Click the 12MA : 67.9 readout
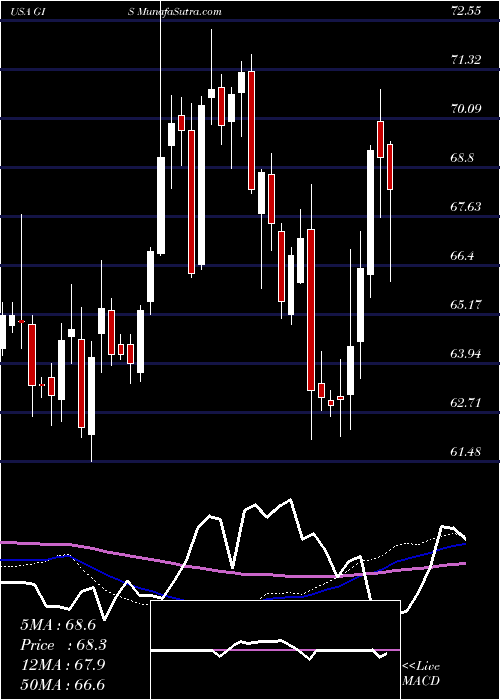Viewport: 500px width, 700px height. (x=62, y=665)
